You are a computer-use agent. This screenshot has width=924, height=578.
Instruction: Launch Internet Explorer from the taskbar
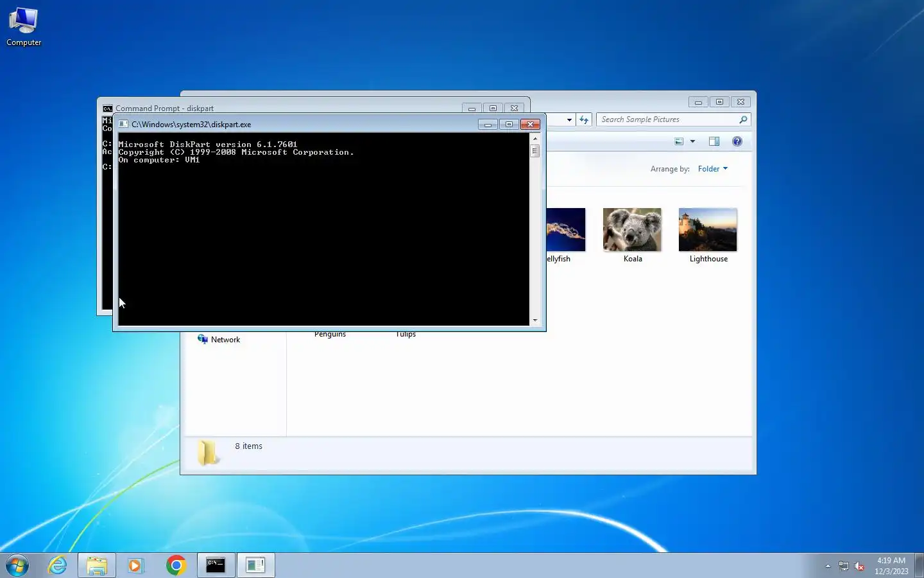click(x=58, y=565)
